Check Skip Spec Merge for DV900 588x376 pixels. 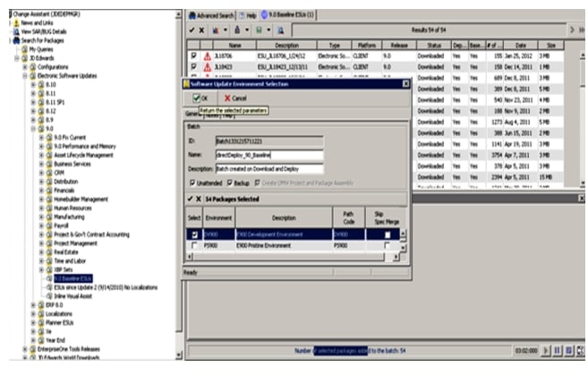(x=388, y=235)
